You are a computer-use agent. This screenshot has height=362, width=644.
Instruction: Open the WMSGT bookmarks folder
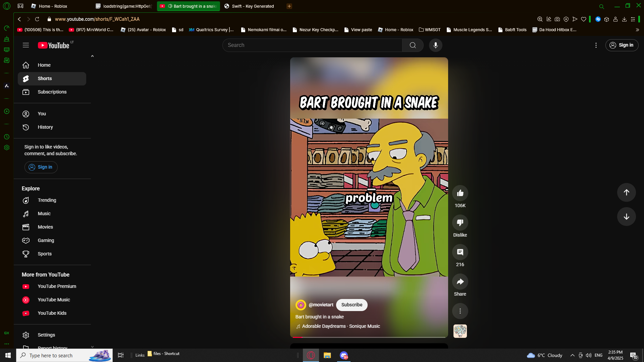(x=430, y=30)
